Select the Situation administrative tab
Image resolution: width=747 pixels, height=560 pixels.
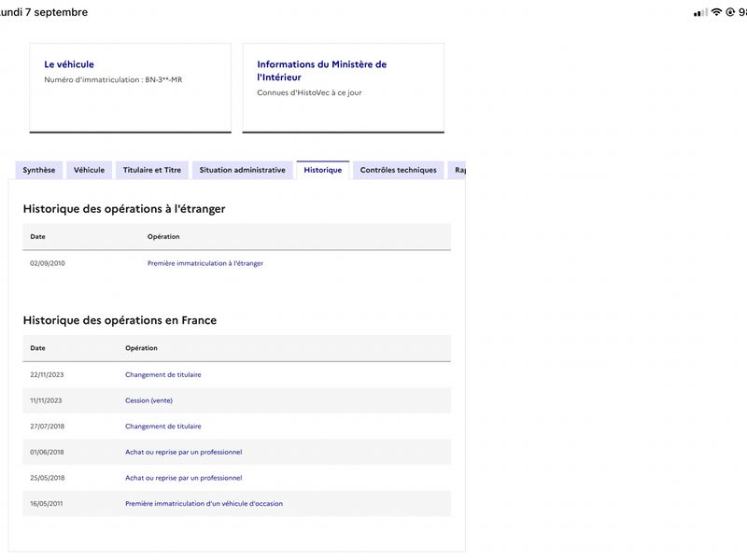click(x=243, y=170)
